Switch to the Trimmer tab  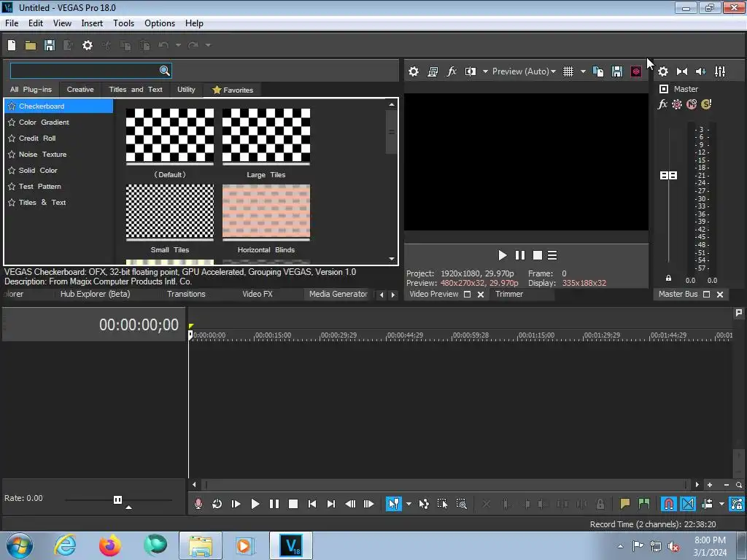click(508, 295)
